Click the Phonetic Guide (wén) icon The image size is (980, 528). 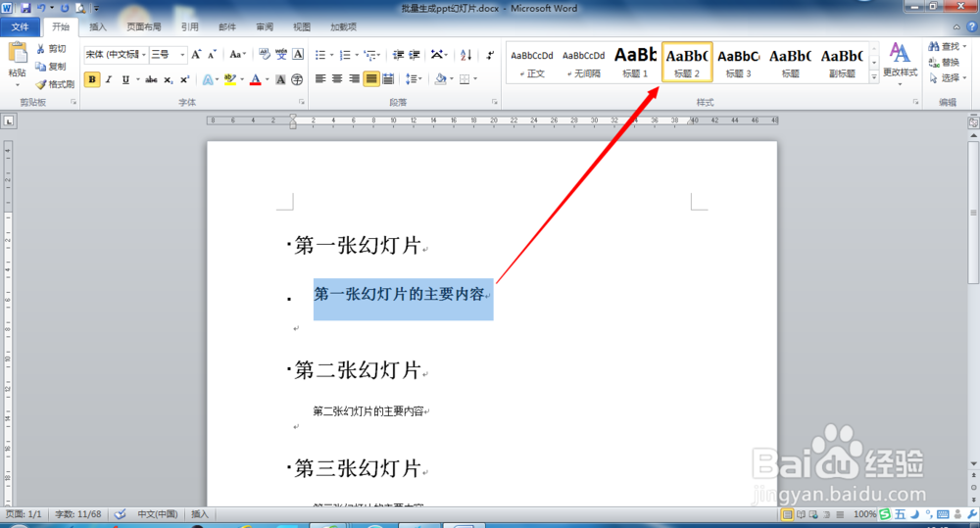point(281,54)
